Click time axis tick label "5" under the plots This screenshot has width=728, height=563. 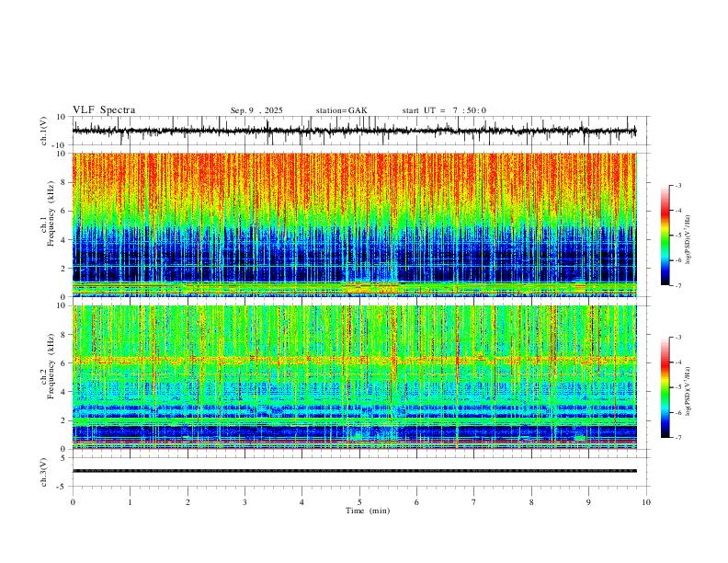(x=359, y=502)
